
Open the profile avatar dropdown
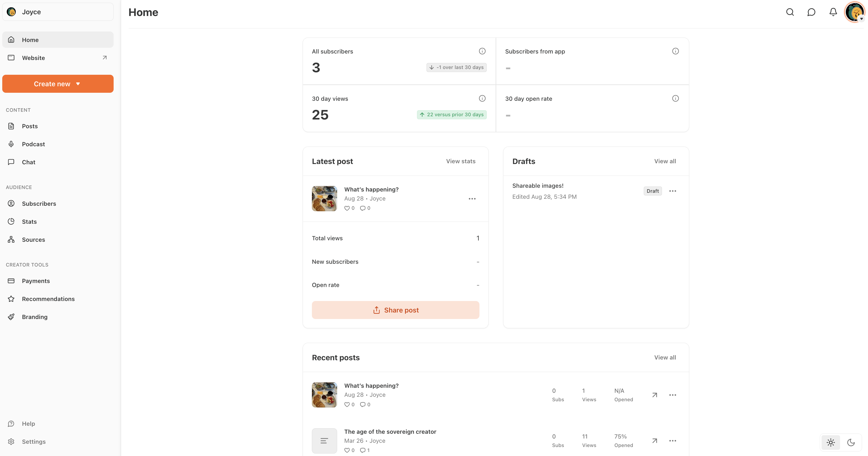click(855, 12)
